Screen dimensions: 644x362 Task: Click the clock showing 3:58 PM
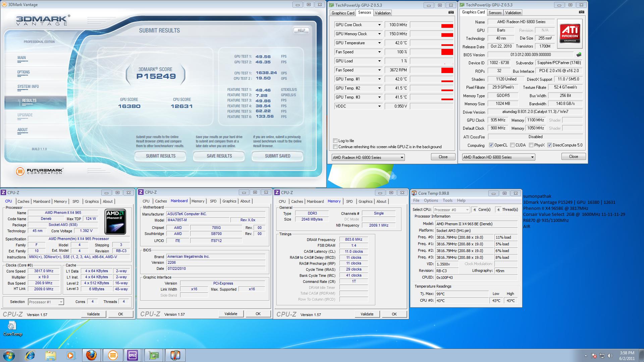point(627,353)
